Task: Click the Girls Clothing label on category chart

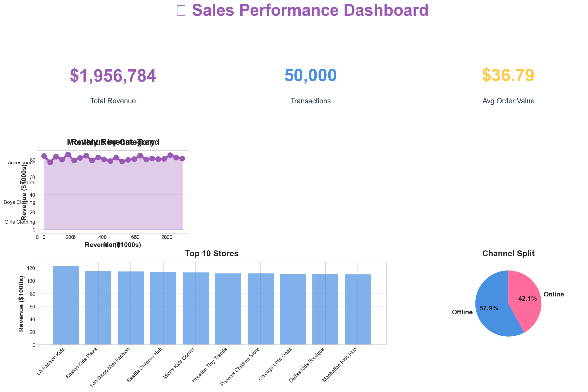Action: click(20, 222)
